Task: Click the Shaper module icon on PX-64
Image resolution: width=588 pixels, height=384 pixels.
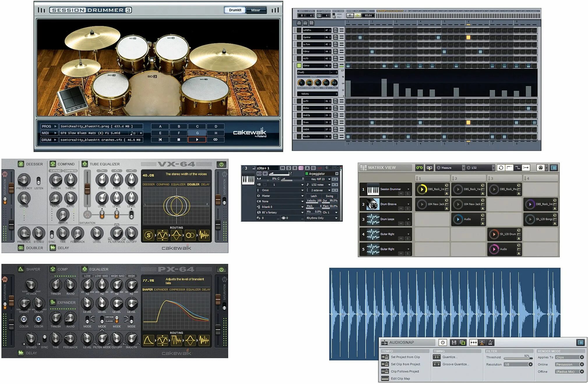Action: [21, 269]
